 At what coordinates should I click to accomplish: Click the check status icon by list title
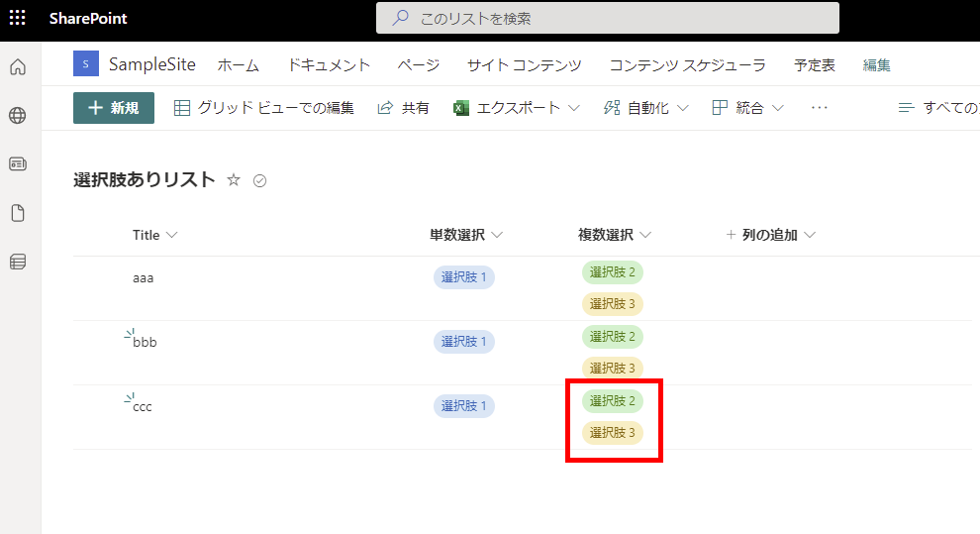tap(260, 180)
